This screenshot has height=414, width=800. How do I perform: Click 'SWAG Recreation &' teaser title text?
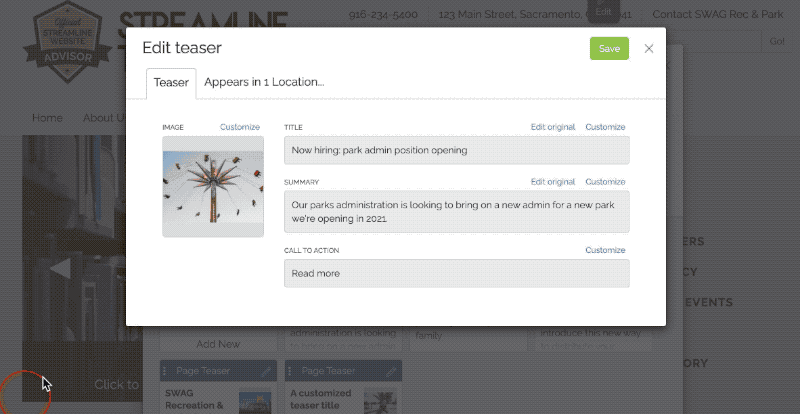[x=194, y=399]
